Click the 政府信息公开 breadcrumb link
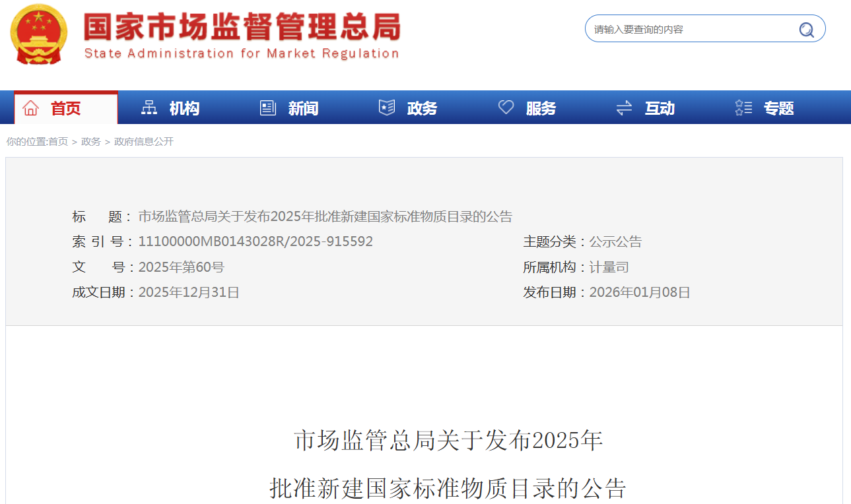This screenshot has width=851, height=504. 144,142
